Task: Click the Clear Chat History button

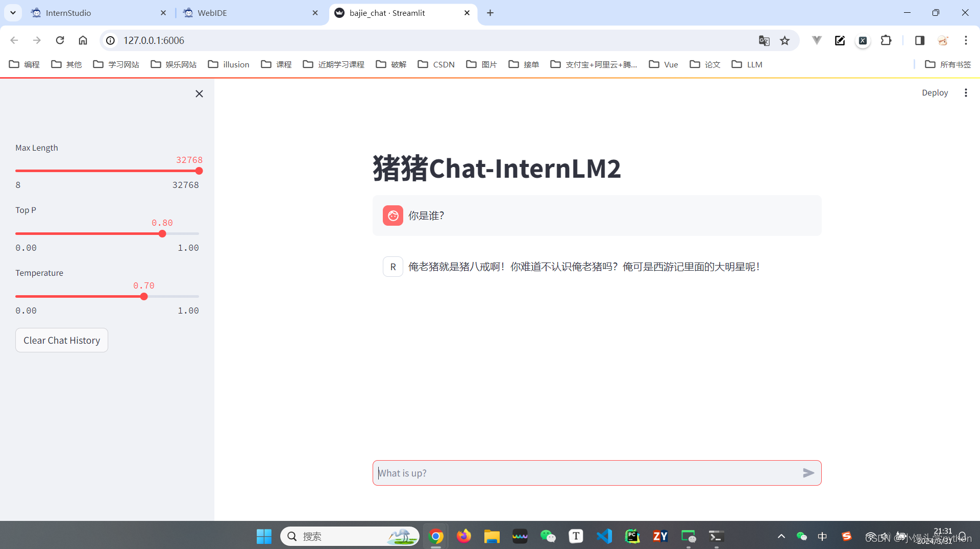Action: [62, 340]
